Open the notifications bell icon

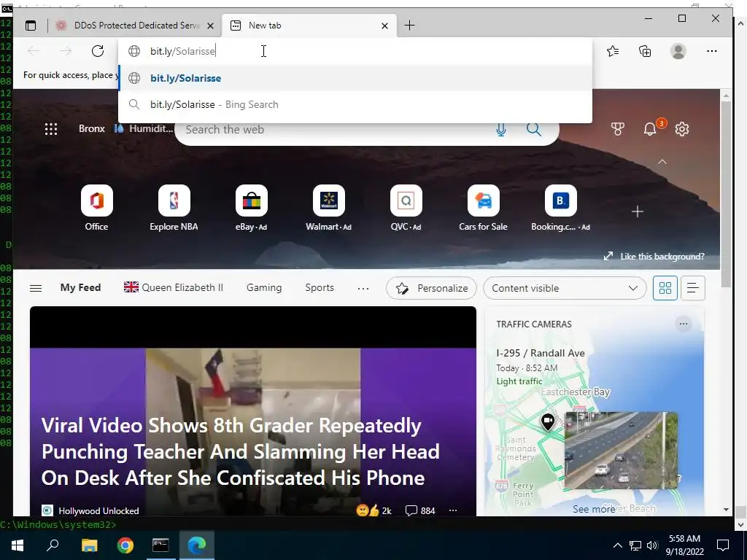[x=650, y=128]
